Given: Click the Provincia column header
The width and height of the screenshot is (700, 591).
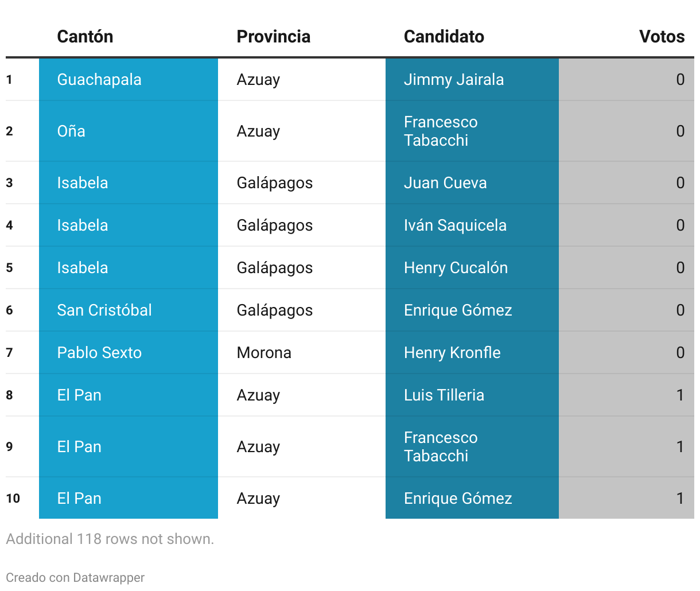Looking at the screenshot, I should pos(274,37).
